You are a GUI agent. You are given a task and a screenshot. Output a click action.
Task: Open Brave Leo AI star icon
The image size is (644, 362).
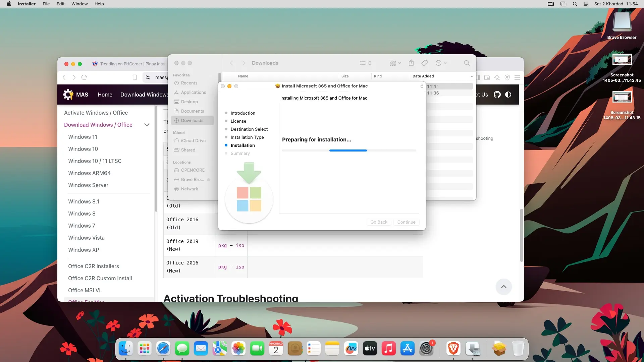tap(497, 77)
